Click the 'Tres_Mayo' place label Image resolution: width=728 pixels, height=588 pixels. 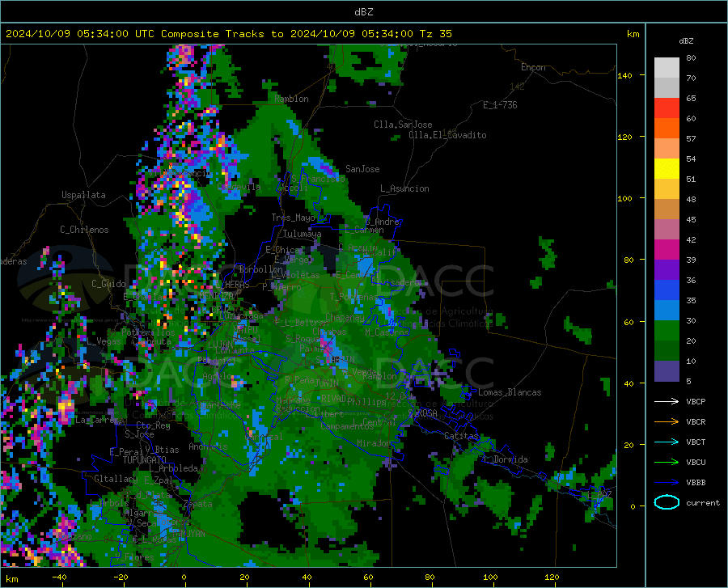(293, 218)
